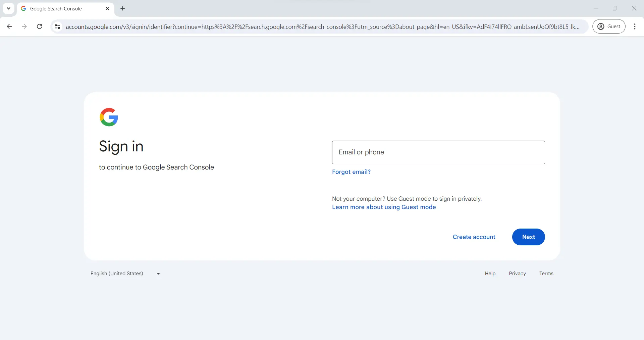The image size is (644, 340).
Task: Open the Chrome three-dot menu
Action: [635, 27]
